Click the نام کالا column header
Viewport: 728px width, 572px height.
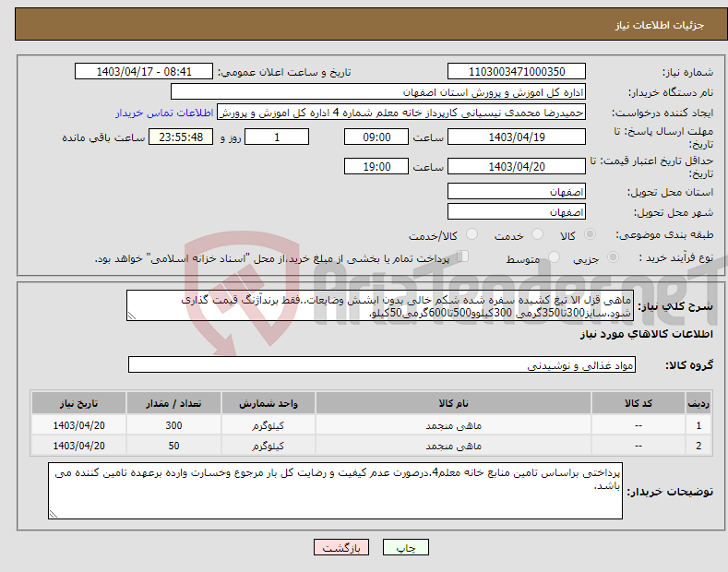click(x=453, y=403)
